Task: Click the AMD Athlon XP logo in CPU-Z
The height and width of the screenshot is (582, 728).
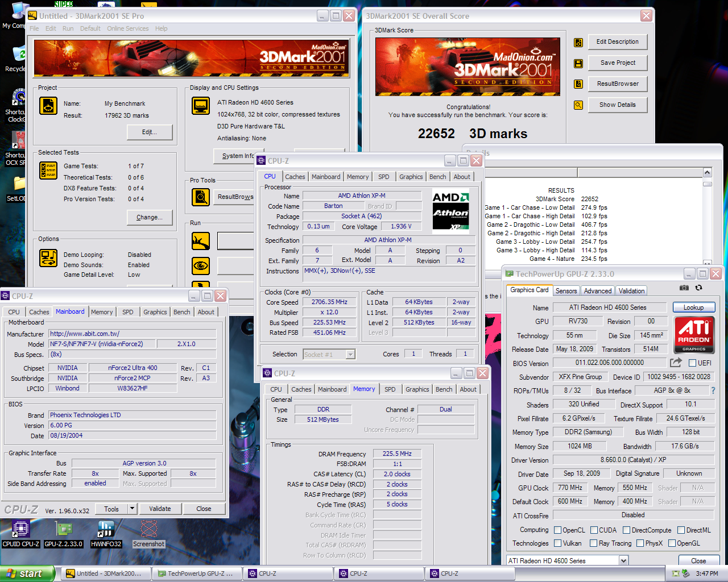Action: (x=451, y=211)
